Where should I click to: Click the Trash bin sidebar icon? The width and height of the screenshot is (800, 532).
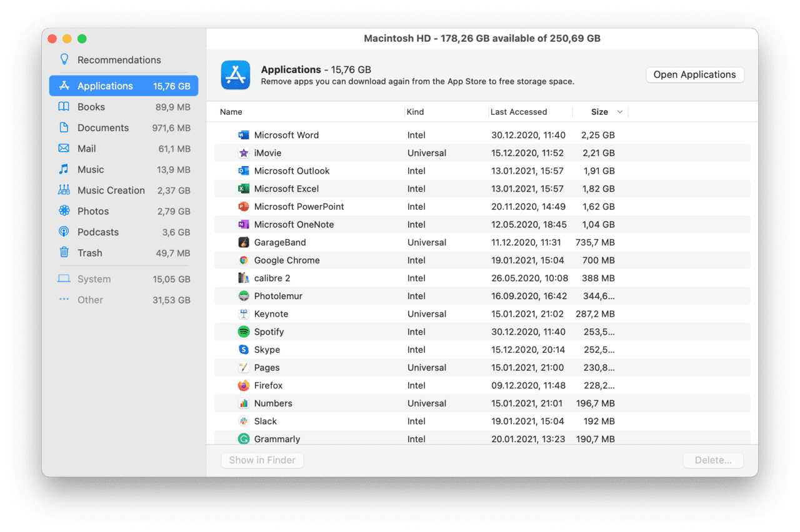(x=64, y=252)
